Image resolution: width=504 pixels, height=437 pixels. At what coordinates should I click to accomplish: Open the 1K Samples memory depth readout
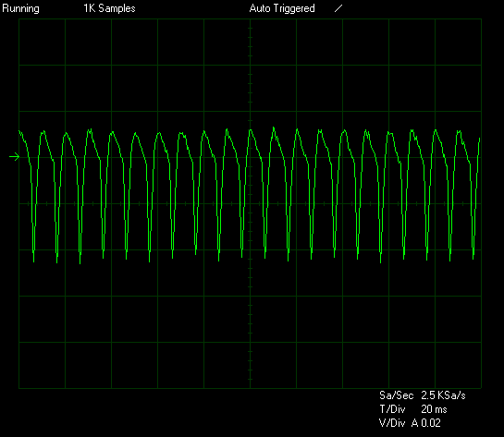point(109,8)
